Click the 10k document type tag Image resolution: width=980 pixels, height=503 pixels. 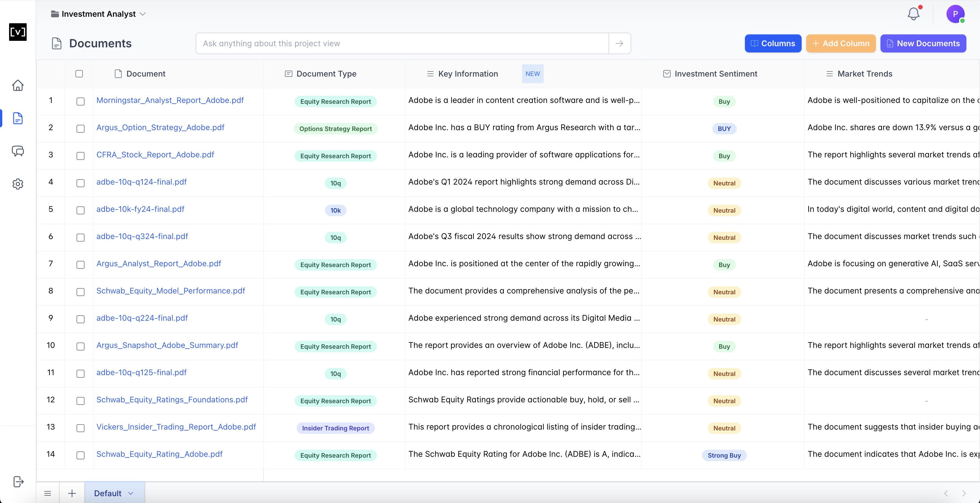click(335, 210)
